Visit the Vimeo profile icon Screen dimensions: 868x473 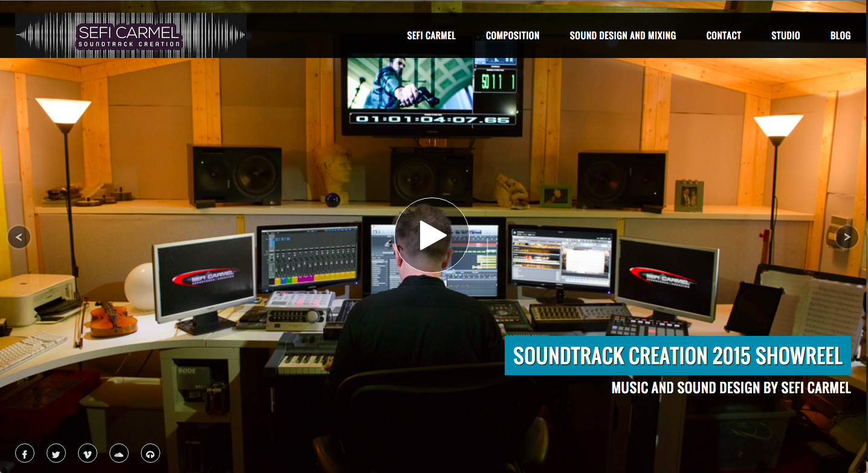(88, 453)
